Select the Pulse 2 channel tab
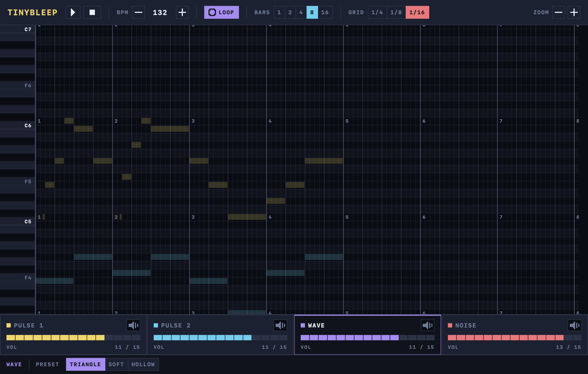Screen dimensions: 588x374 pos(220,335)
